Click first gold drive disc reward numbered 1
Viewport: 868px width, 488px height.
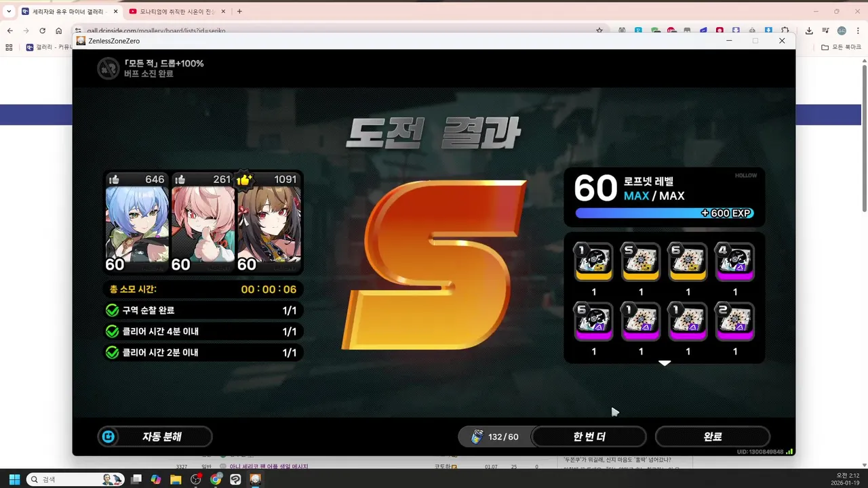(594, 262)
